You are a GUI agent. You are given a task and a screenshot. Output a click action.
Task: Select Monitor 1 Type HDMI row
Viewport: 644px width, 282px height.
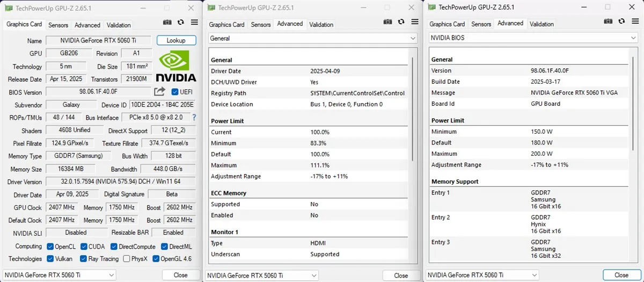(x=309, y=243)
